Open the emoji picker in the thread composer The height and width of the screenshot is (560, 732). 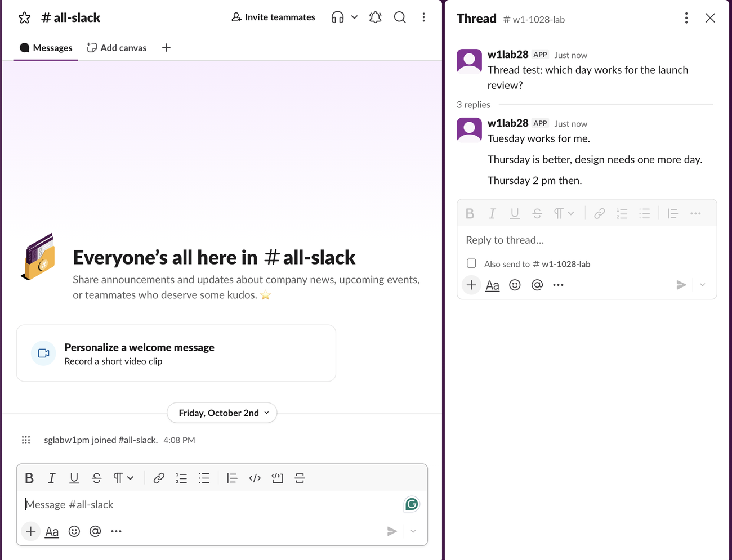click(515, 285)
